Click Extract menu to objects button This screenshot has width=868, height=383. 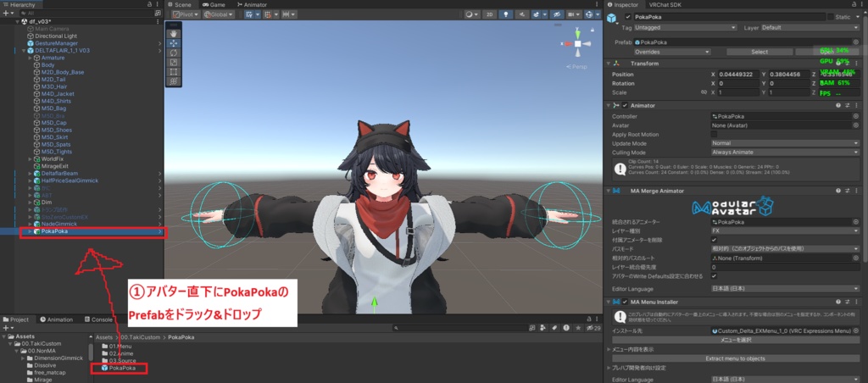[x=735, y=358]
